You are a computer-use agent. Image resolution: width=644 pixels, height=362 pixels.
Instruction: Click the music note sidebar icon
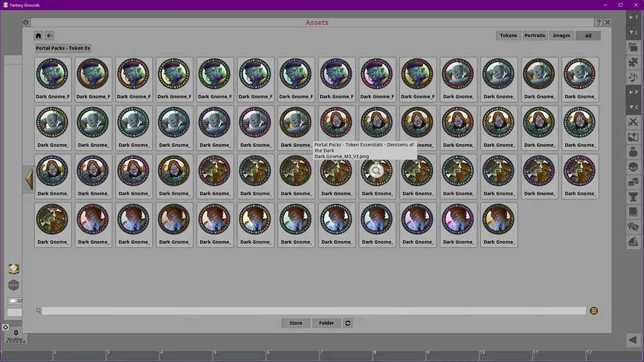pyautogui.click(x=633, y=77)
